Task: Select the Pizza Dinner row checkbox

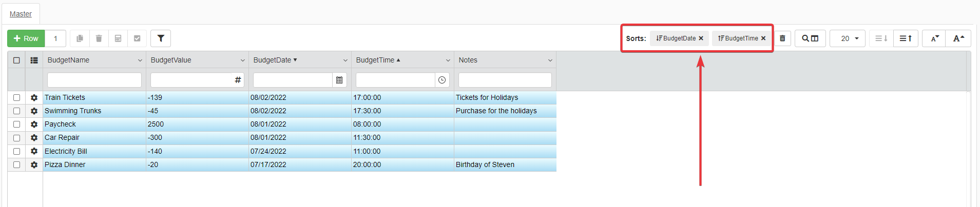Action: (16, 165)
